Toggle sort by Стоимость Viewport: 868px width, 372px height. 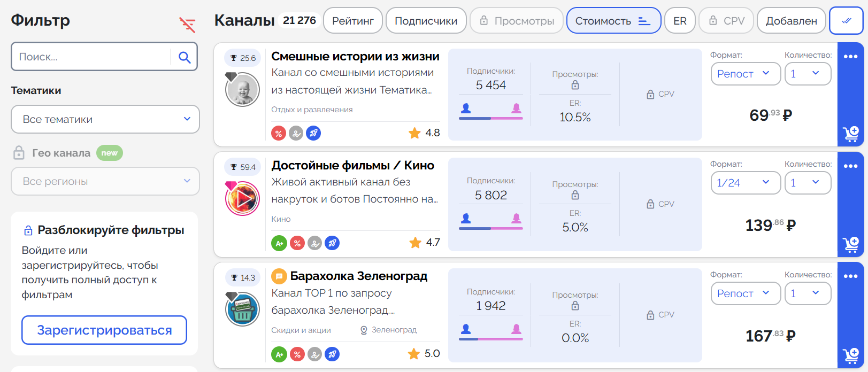point(613,21)
